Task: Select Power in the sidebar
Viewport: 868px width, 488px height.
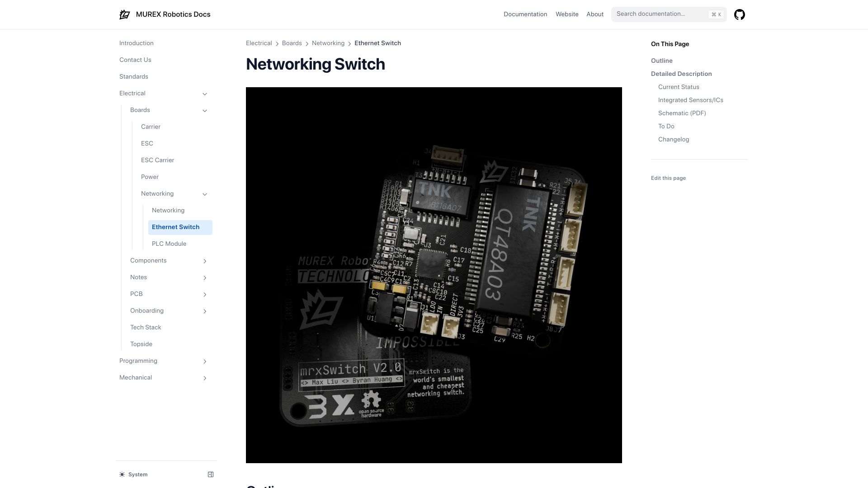Action: (x=150, y=177)
